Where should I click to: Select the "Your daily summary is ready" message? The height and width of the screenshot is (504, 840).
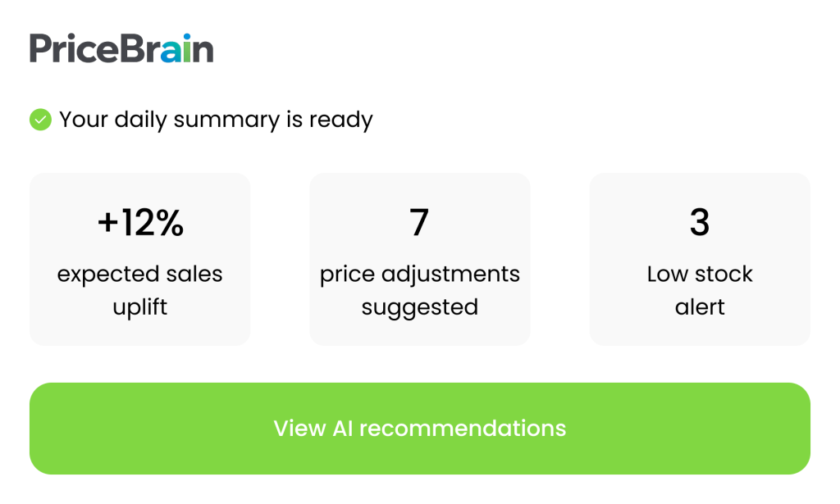pos(216,120)
